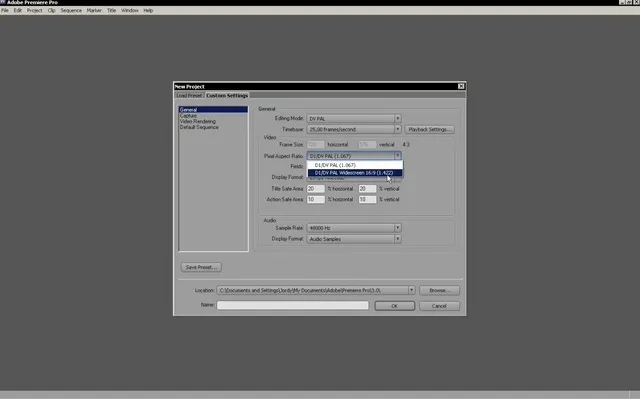Select the Custom Settings tab
This screenshot has height=399, width=640.
coord(227,95)
